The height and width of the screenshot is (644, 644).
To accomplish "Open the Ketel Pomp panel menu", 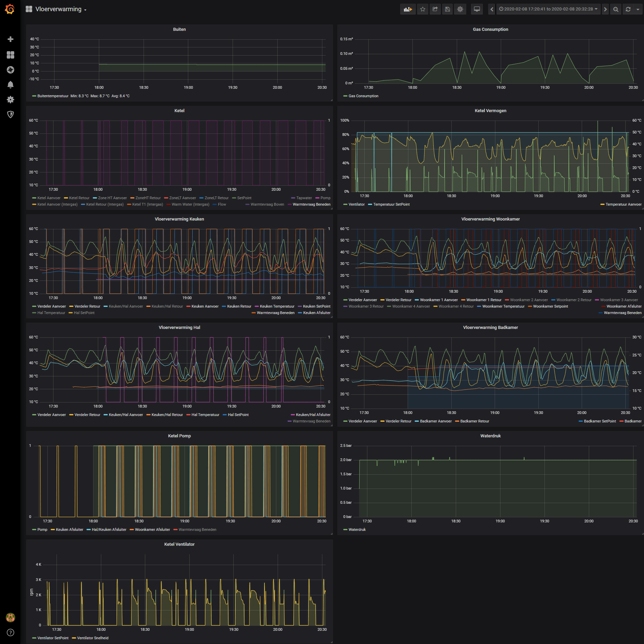I will tap(179, 436).
